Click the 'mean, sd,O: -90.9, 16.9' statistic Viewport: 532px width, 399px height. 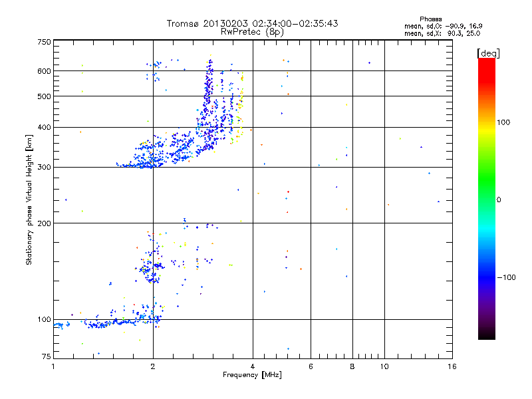(x=443, y=26)
